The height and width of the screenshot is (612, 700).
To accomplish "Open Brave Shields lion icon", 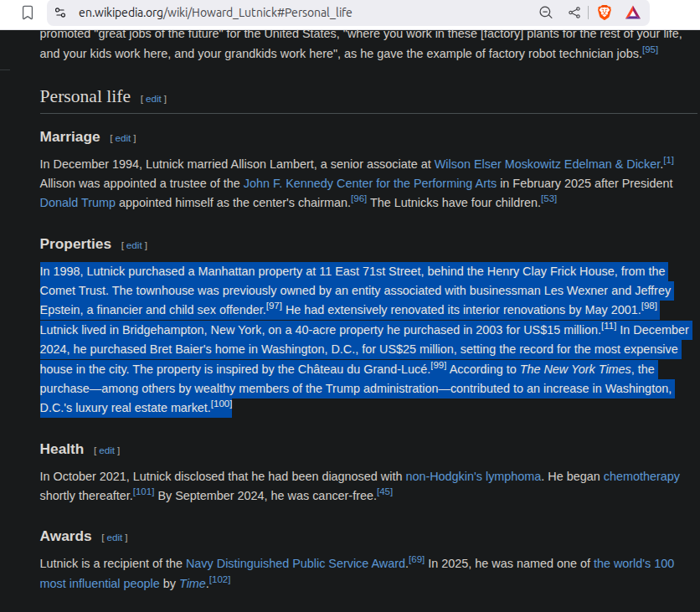I will [604, 13].
